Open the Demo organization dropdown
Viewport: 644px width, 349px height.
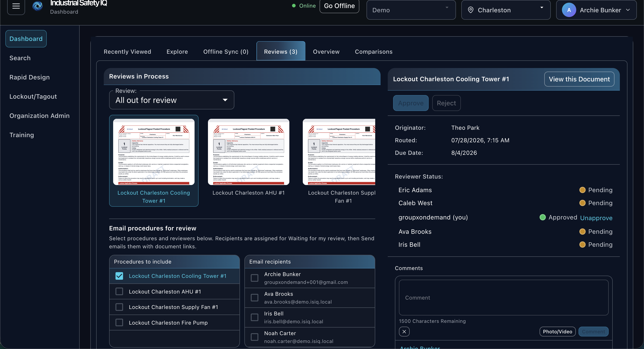tap(411, 10)
